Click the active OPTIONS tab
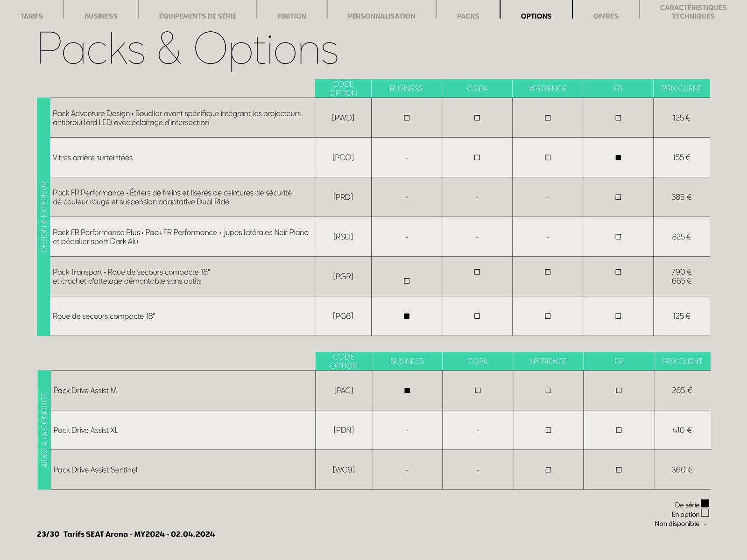The image size is (747, 560). click(x=536, y=16)
